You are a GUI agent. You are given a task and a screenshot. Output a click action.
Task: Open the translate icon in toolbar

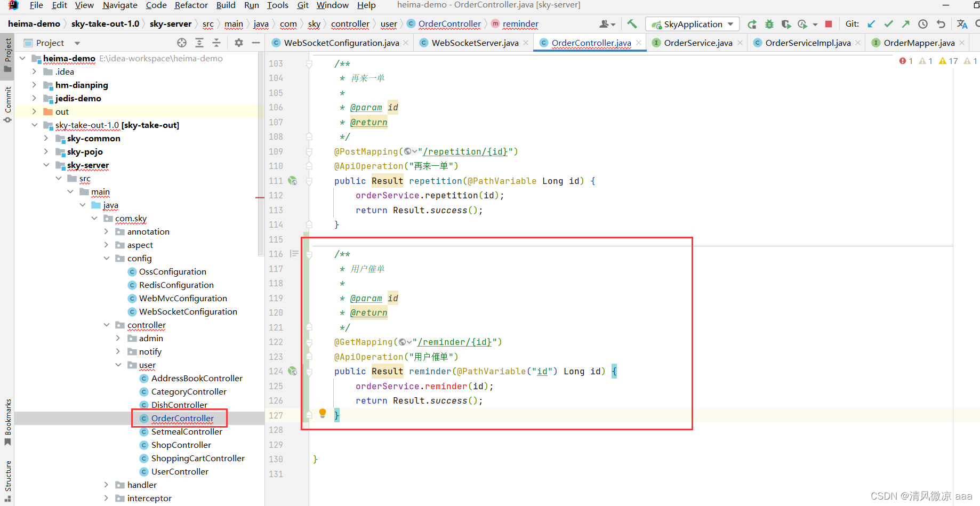click(x=962, y=24)
